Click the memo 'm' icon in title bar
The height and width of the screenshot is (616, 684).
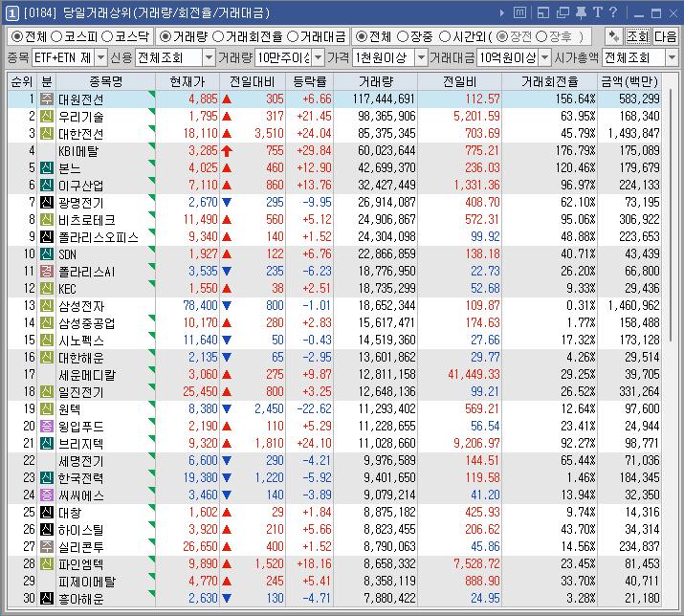(x=519, y=12)
